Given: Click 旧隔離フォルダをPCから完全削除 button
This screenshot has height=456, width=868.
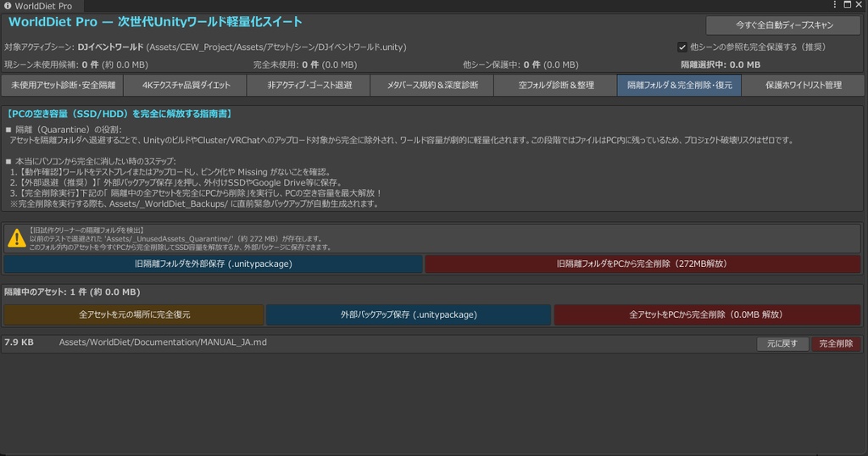Looking at the screenshot, I should coord(643,264).
